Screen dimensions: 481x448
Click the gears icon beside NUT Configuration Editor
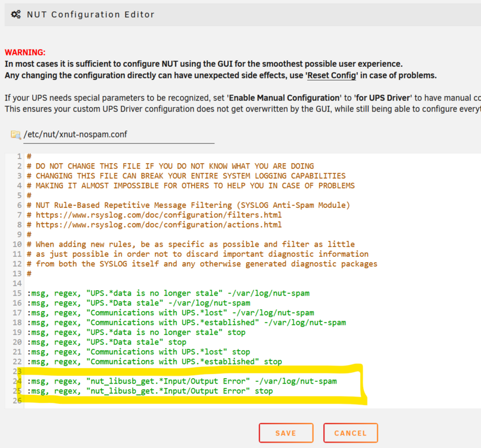(16, 14)
